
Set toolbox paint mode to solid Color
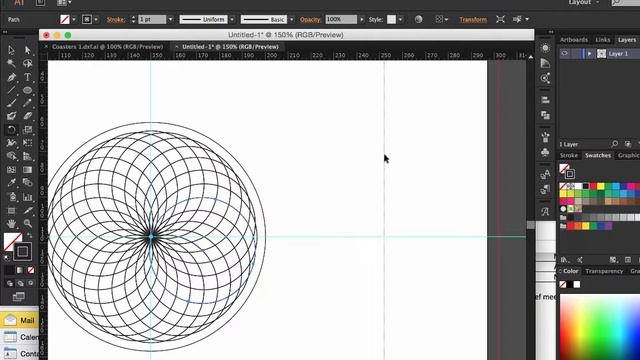tap(9, 270)
